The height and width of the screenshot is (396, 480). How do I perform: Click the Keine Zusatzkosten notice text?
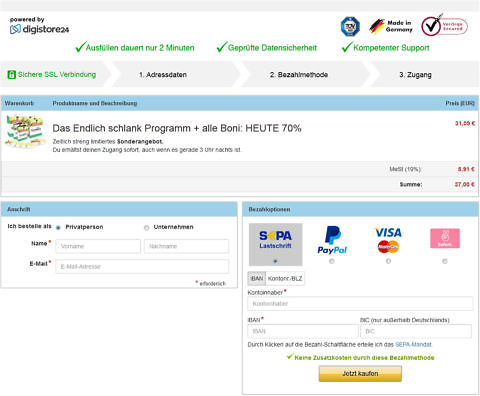(x=364, y=358)
